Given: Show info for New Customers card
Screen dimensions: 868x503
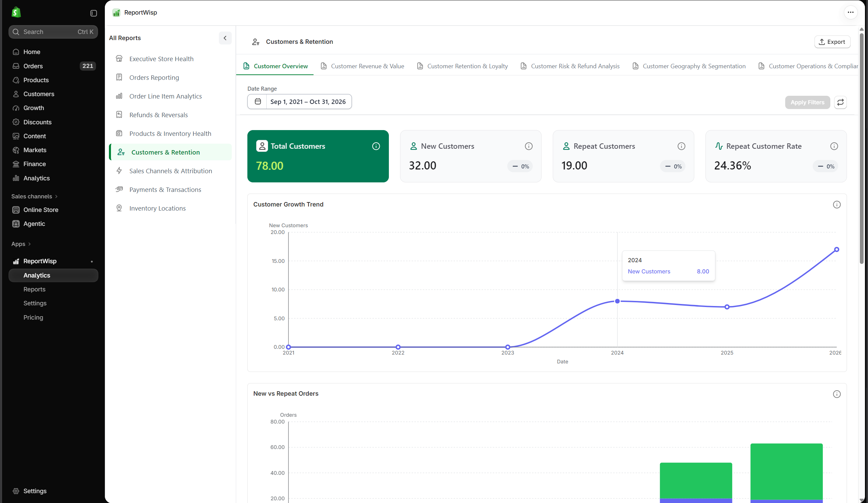Looking at the screenshot, I should (x=529, y=146).
